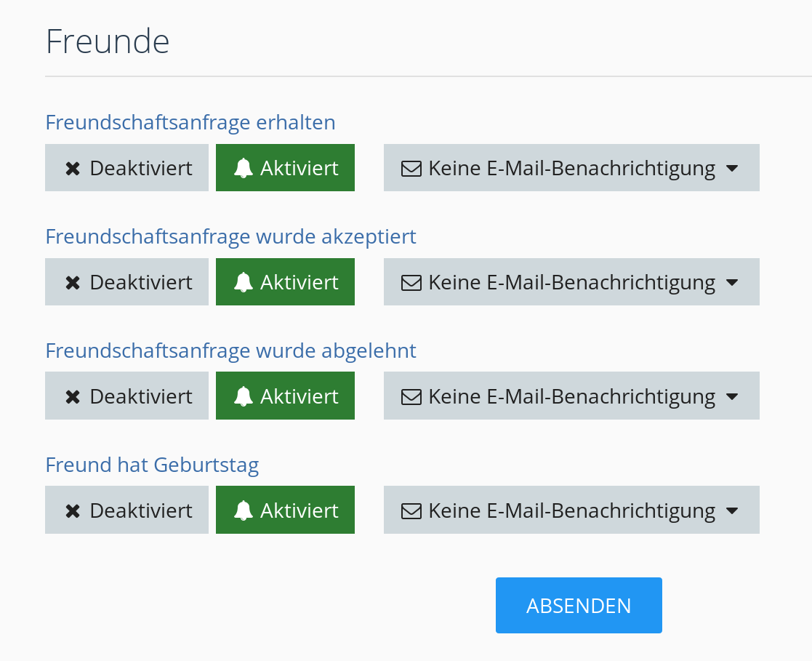Set Freundschaftsanfrage erhalten to Deaktiviert
812x661 pixels.
tap(126, 168)
